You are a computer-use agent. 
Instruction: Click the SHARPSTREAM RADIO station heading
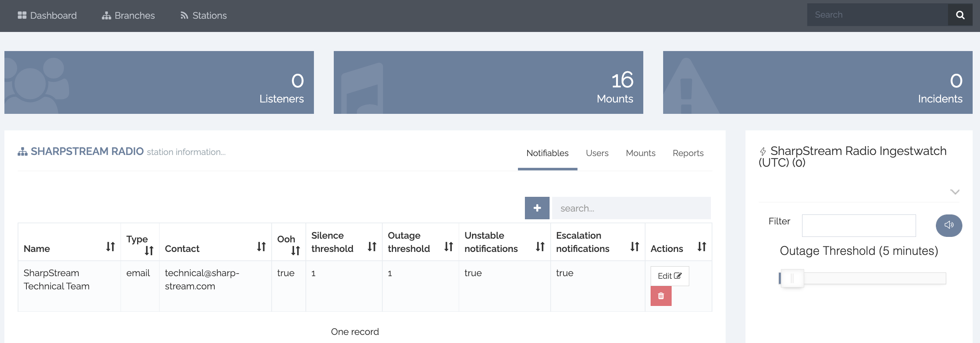pos(87,151)
